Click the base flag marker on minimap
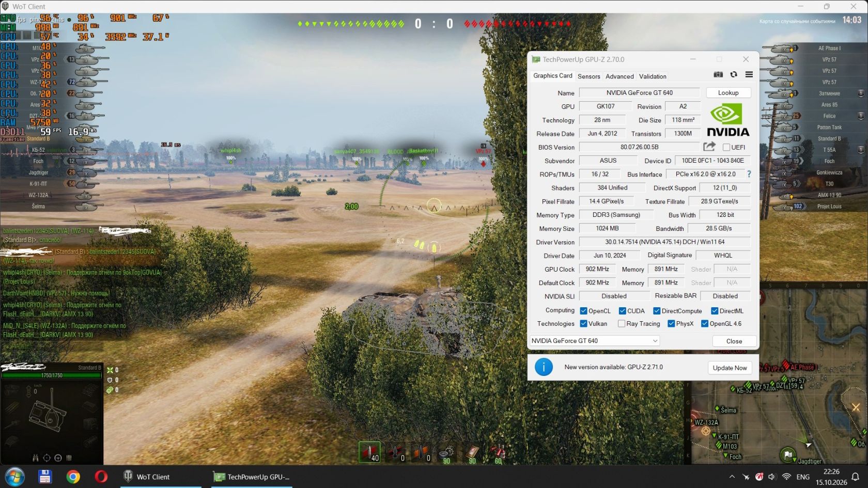This screenshot has height=488, width=868. 788,455
